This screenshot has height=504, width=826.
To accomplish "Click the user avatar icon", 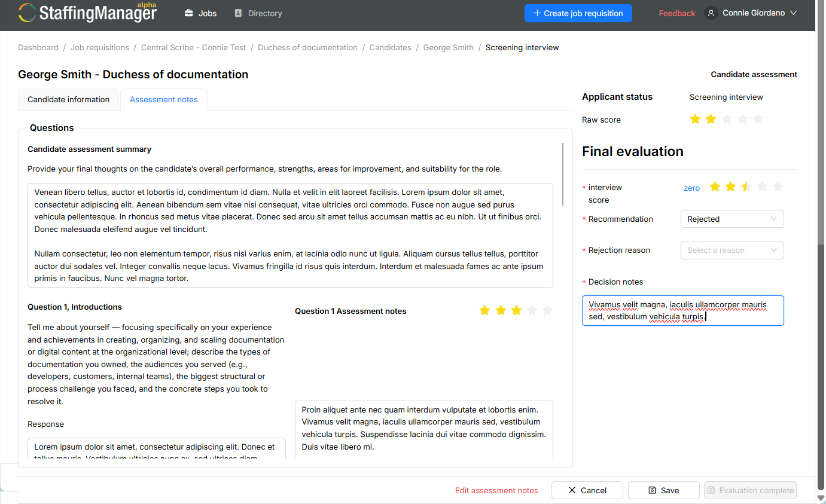I will (x=711, y=13).
